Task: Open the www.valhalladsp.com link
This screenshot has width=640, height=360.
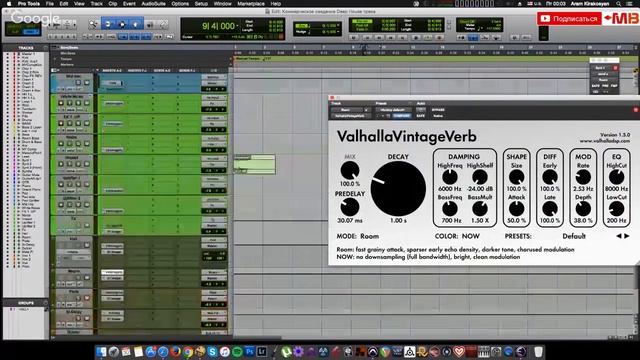Action: coord(604,141)
